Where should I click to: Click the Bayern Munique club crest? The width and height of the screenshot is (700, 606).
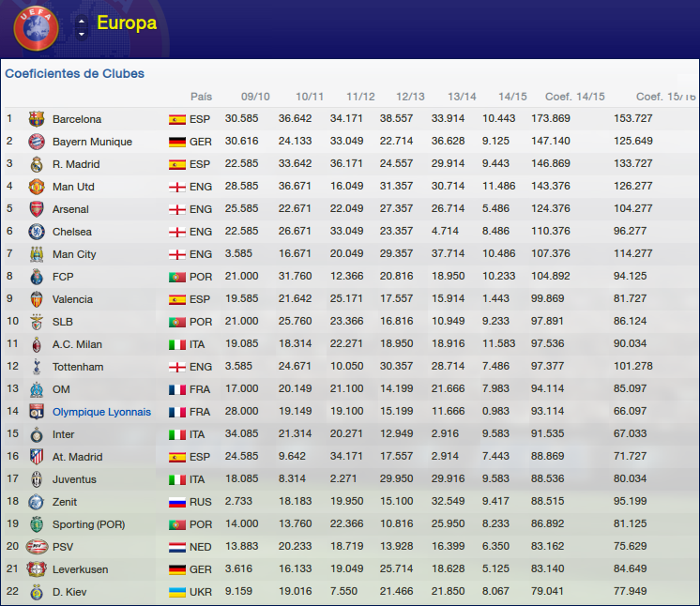point(37,142)
